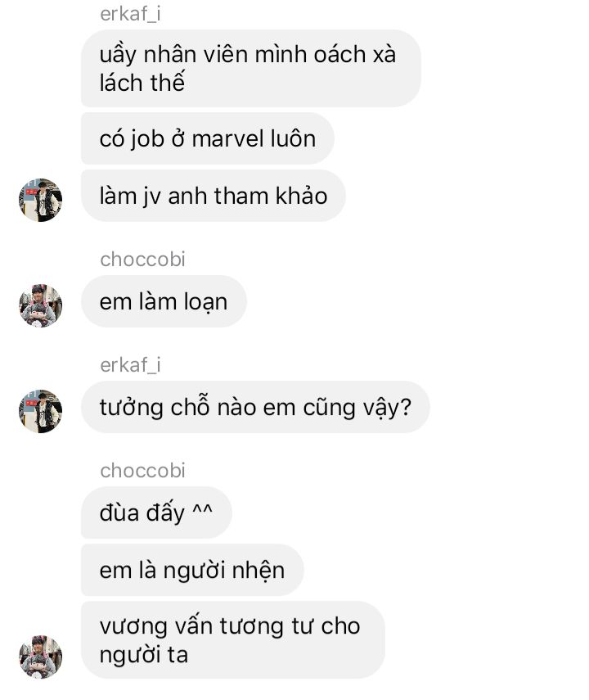Tap choccobi's avatar beside "vương vấn tương tư" message
This screenshot has height=700, width=589.
40,657
